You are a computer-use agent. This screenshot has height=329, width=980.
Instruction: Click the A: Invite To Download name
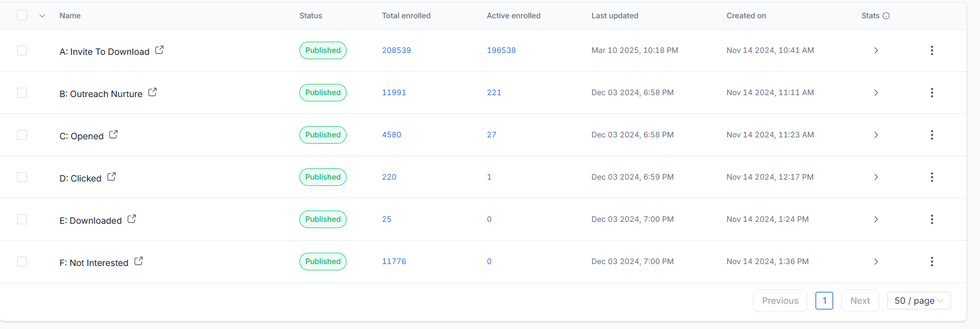coord(105,52)
